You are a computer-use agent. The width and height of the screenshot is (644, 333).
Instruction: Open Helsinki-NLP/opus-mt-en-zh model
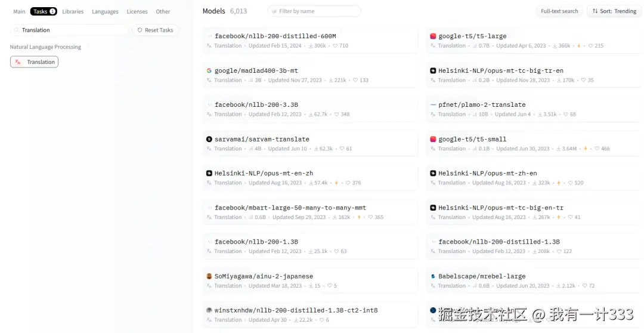pos(310,178)
